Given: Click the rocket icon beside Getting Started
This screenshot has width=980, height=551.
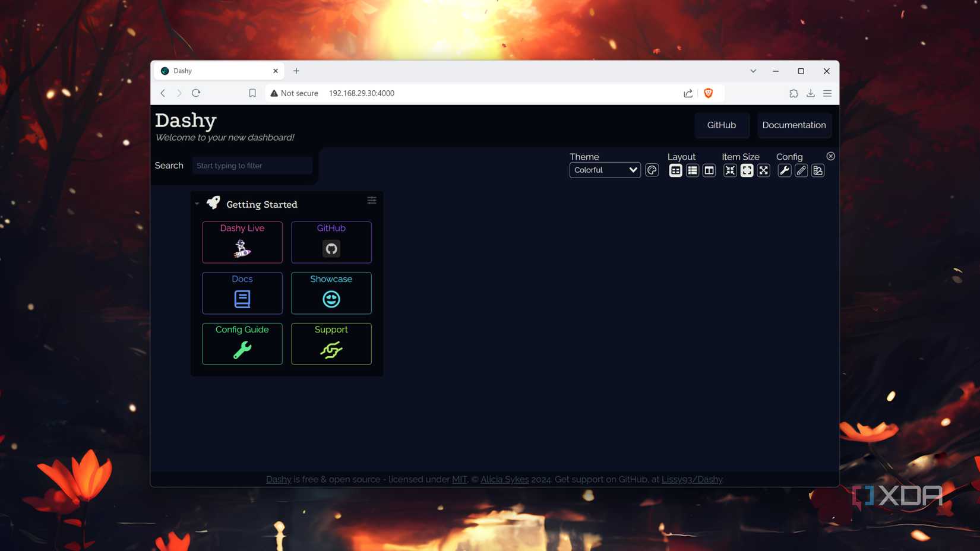Looking at the screenshot, I should click(x=213, y=203).
